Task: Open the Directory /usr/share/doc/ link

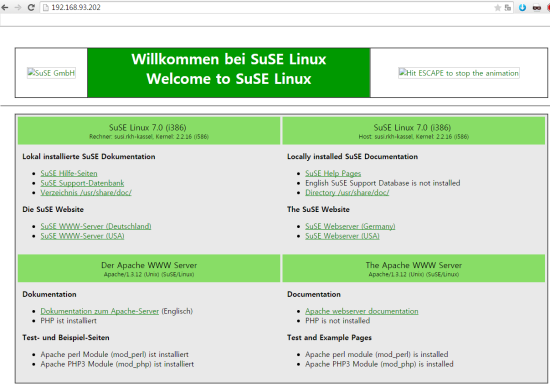Action: click(347, 193)
